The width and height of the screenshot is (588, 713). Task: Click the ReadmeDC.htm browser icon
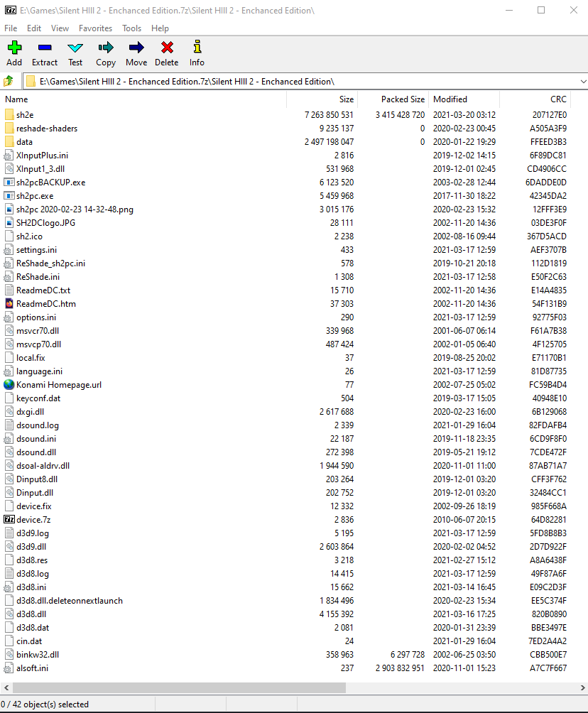[x=9, y=304]
